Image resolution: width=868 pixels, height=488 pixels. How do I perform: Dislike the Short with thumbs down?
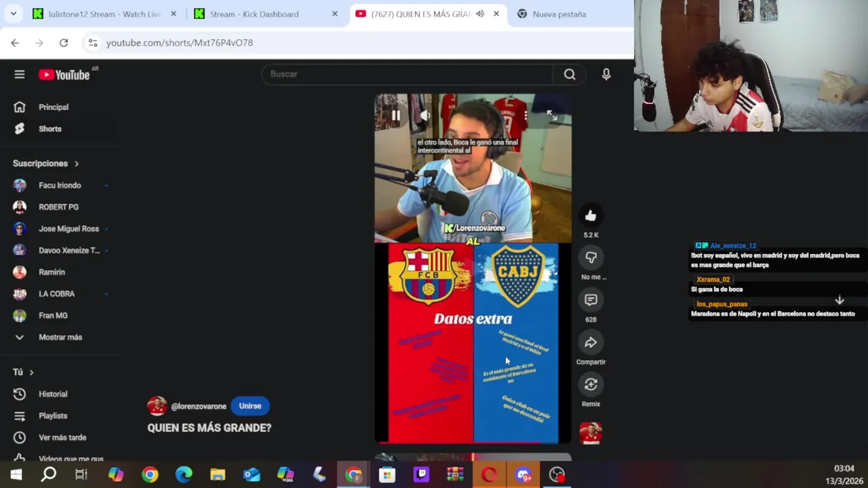pyautogui.click(x=591, y=258)
